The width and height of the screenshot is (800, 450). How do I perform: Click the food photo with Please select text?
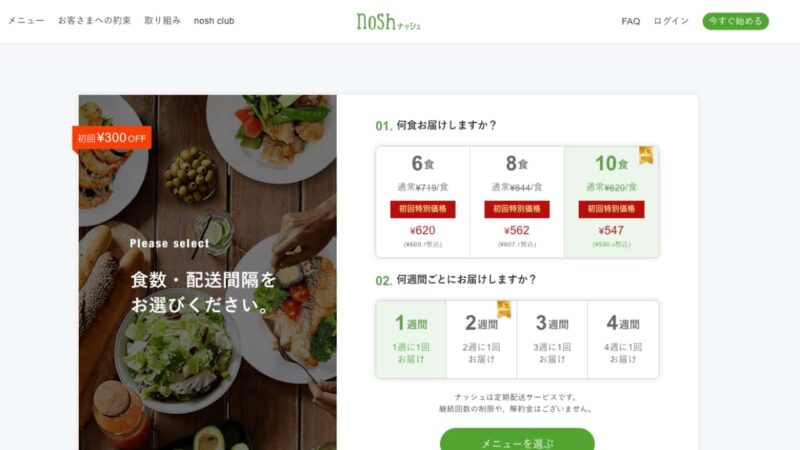pyautogui.click(x=208, y=272)
